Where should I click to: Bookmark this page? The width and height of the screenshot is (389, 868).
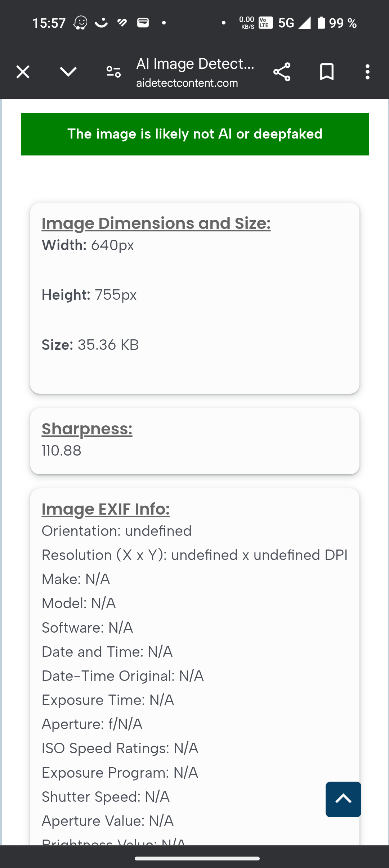pos(327,72)
